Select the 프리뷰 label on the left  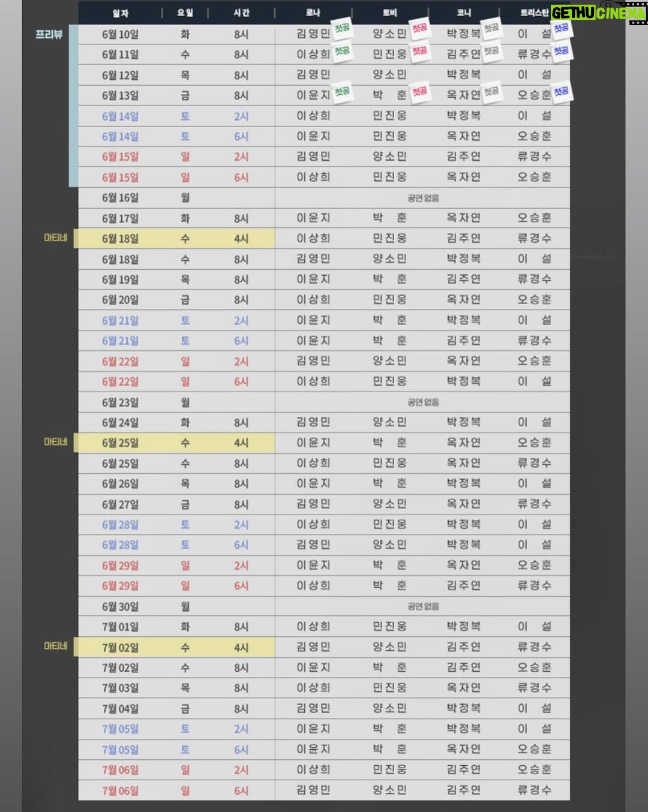pos(49,34)
